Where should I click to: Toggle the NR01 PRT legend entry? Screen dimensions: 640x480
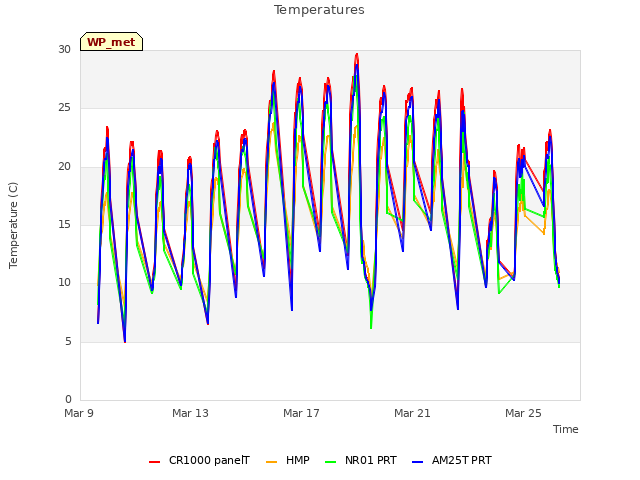pyautogui.click(x=361, y=461)
